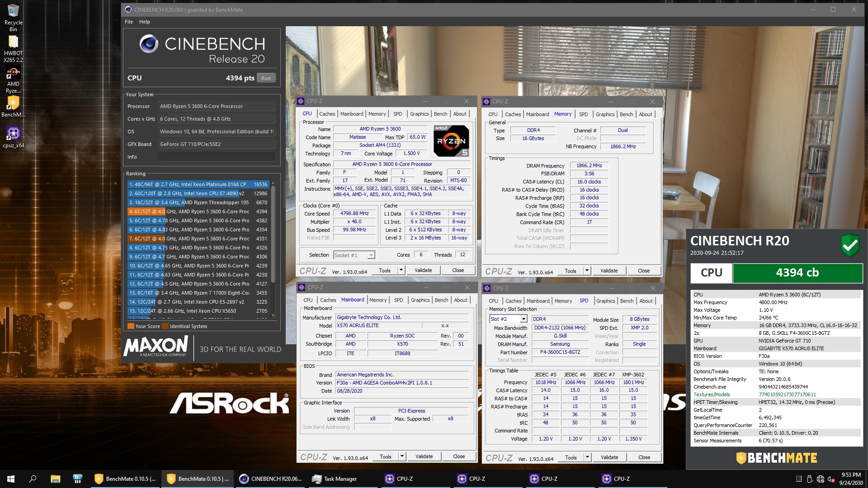The width and height of the screenshot is (868, 488).
Task: Click Validate in CPU-Z CPU window
Action: (423, 270)
